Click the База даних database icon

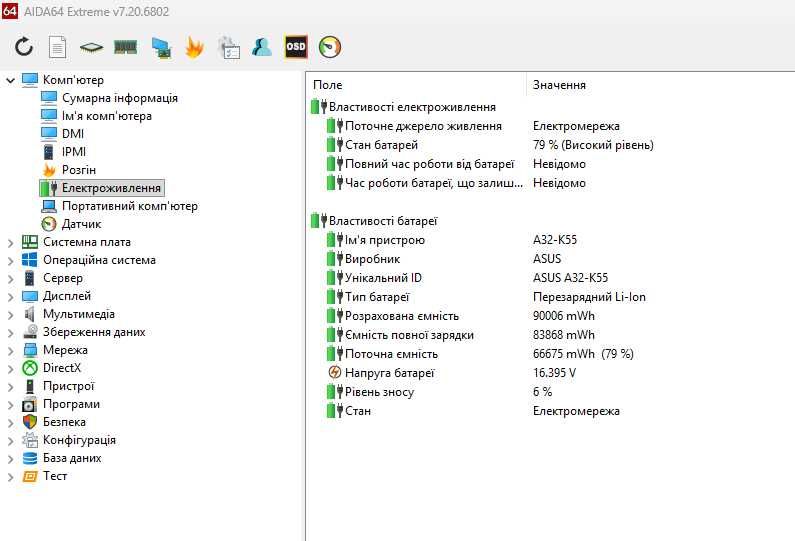(x=30, y=458)
